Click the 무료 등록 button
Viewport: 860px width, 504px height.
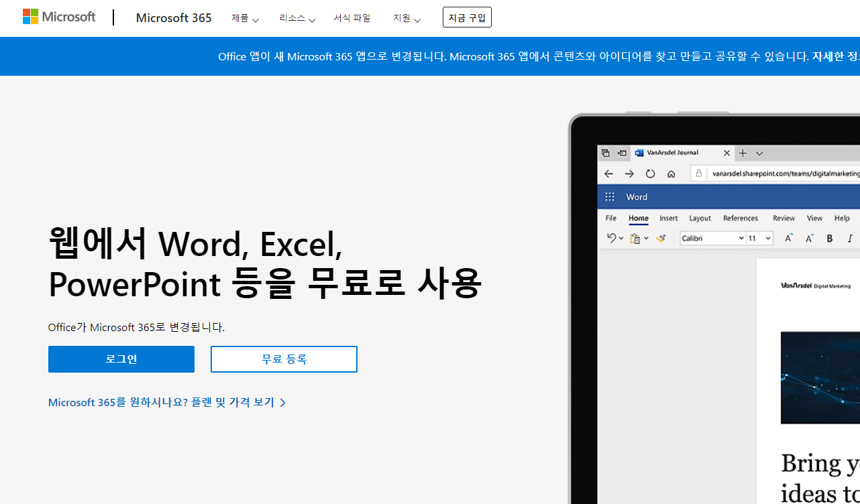coord(284,359)
